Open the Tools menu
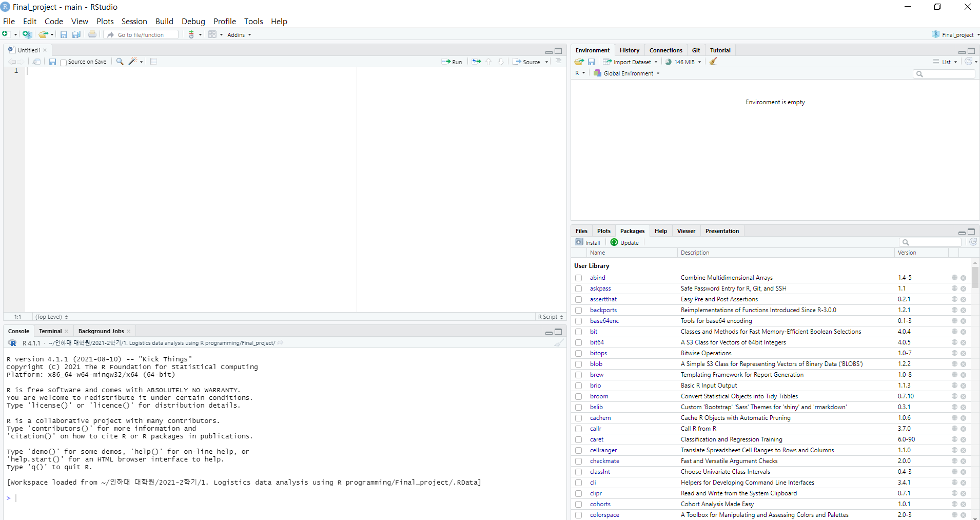Image resolution: width=980 pixels, height=520 pixels. [x=253, y=21]
